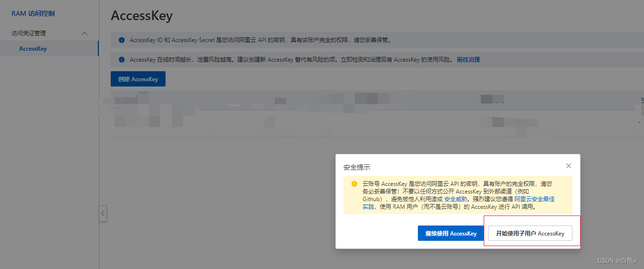Open the 安全威胁 link in the dialog
The height and width of the screenshot is (269, 644).
[x=455, y=199]
